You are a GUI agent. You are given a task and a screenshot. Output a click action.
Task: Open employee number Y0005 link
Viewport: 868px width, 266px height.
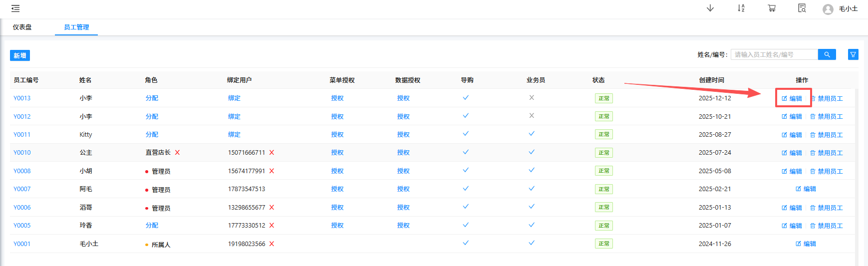22,226
